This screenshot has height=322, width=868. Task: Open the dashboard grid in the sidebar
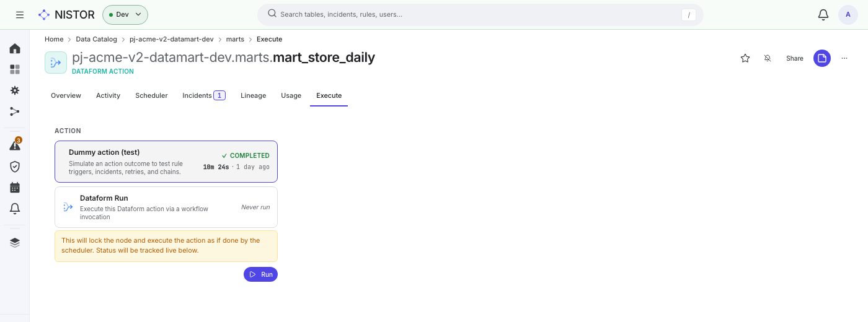click(15, 69)
